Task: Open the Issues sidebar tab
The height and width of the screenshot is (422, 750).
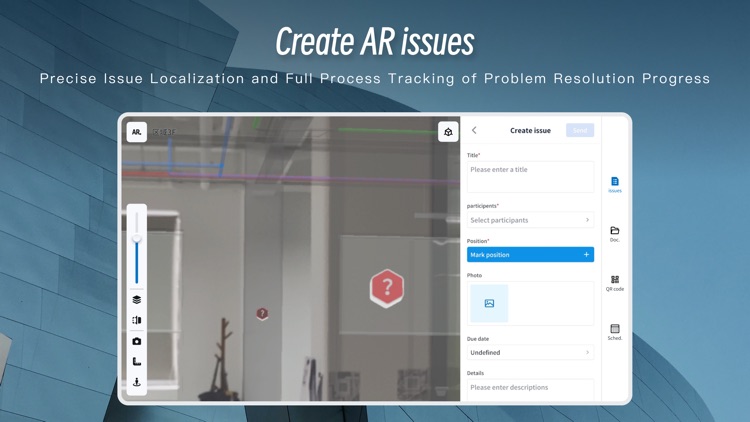Action: (615, 184)
